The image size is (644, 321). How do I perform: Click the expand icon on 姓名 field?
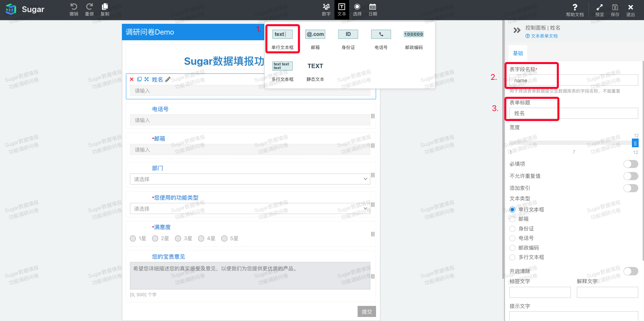click(146, 79)
